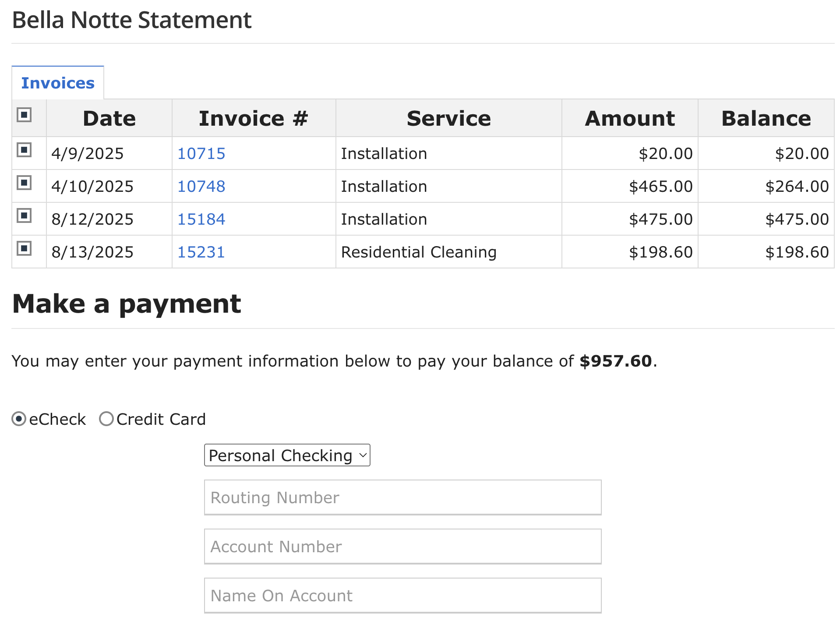
Task: Choose the Credit Card radio button
Action: (x=106, y=419)
